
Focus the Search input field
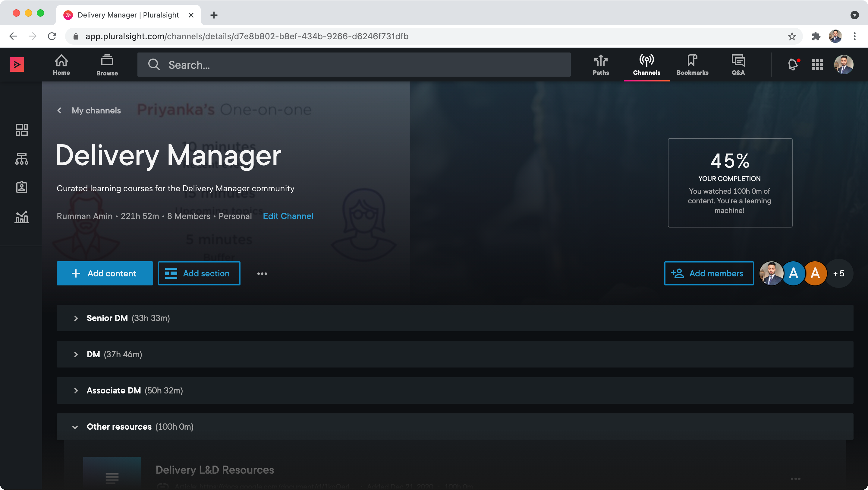point(354,65)
